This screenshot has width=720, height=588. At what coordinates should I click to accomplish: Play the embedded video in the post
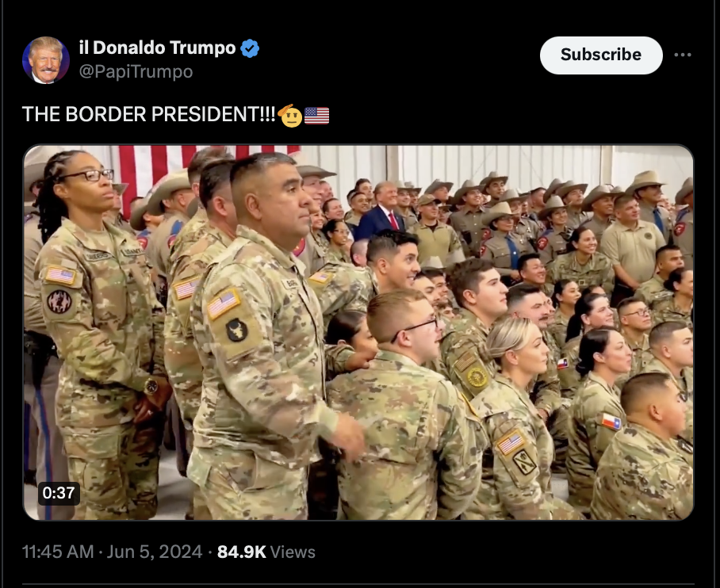click(x=358, y=332)
